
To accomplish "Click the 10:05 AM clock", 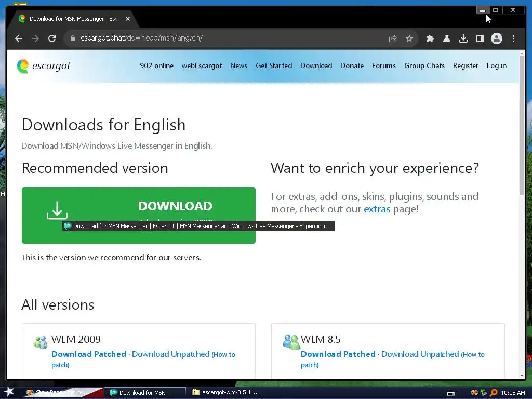I will (513, 393).
